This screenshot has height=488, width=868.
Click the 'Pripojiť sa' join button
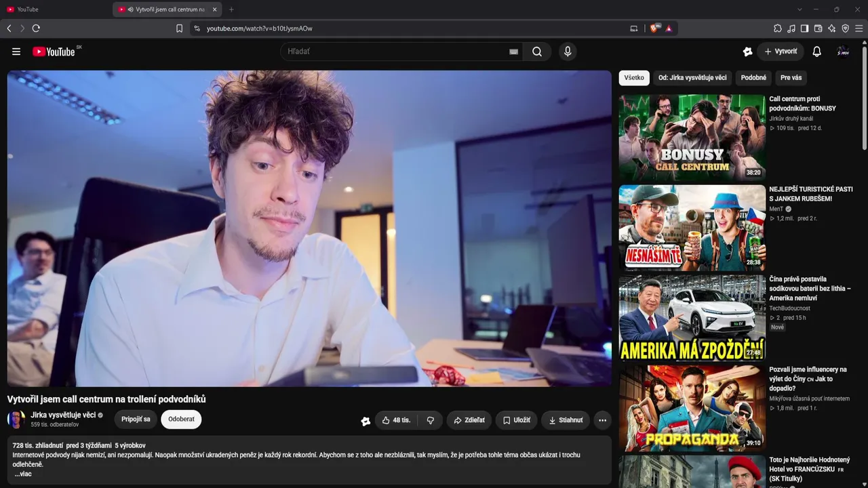click(136, 420)
